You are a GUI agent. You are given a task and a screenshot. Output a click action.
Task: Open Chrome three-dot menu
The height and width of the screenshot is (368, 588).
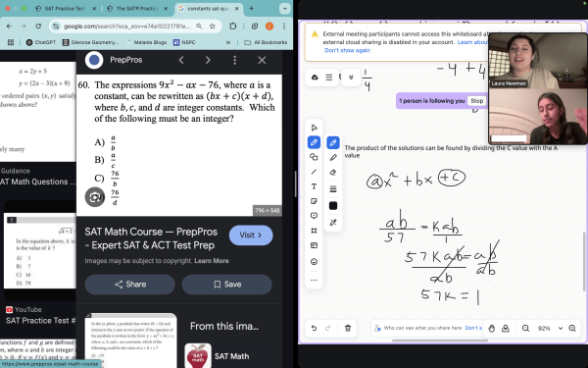(284, 26)
